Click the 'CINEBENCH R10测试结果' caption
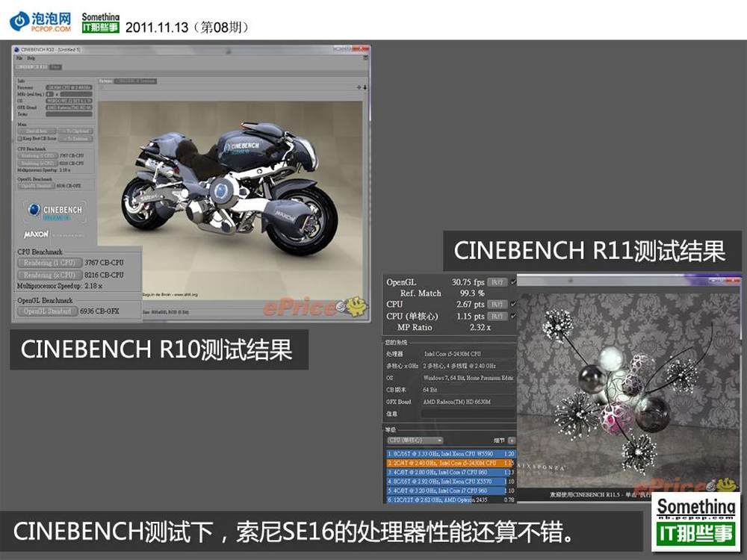Viewport: 747px width, 560px height. pos(156,349)
